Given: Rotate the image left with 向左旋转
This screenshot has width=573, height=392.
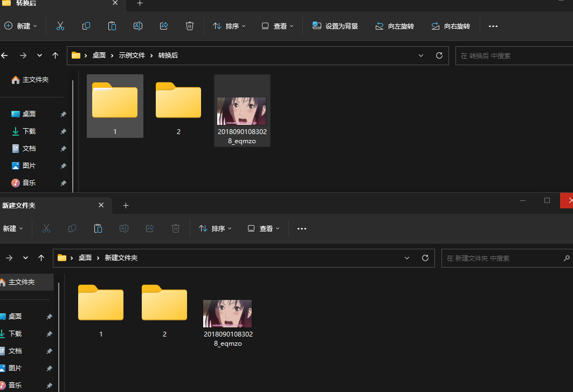Looking at the screenshot, I should [395, 25].
